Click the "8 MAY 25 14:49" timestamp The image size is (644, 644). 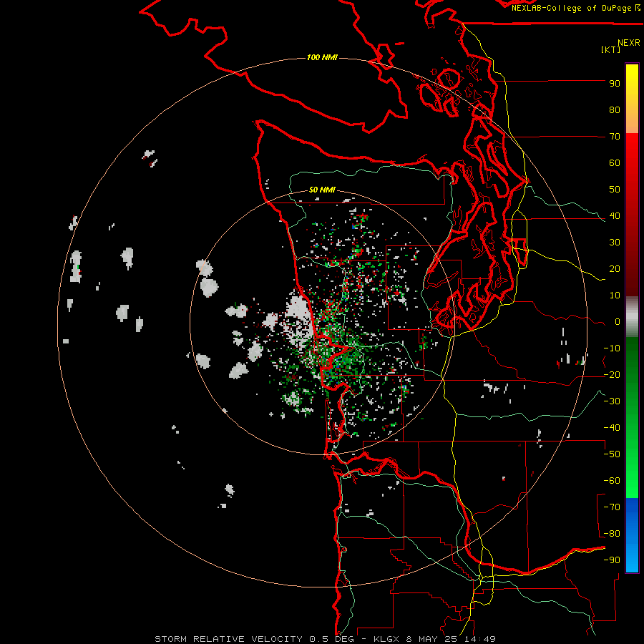[x=451, y=639]
